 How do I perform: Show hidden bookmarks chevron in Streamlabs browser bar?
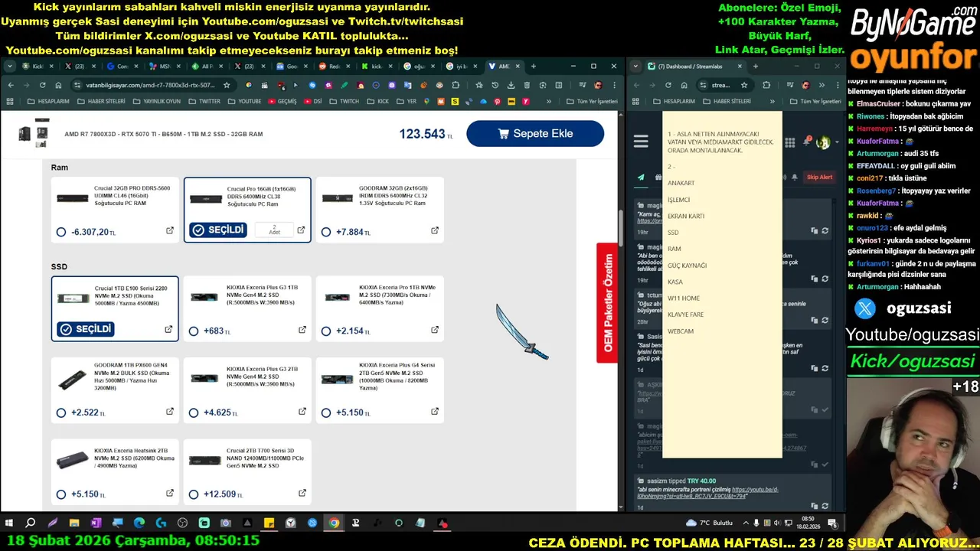772,101
